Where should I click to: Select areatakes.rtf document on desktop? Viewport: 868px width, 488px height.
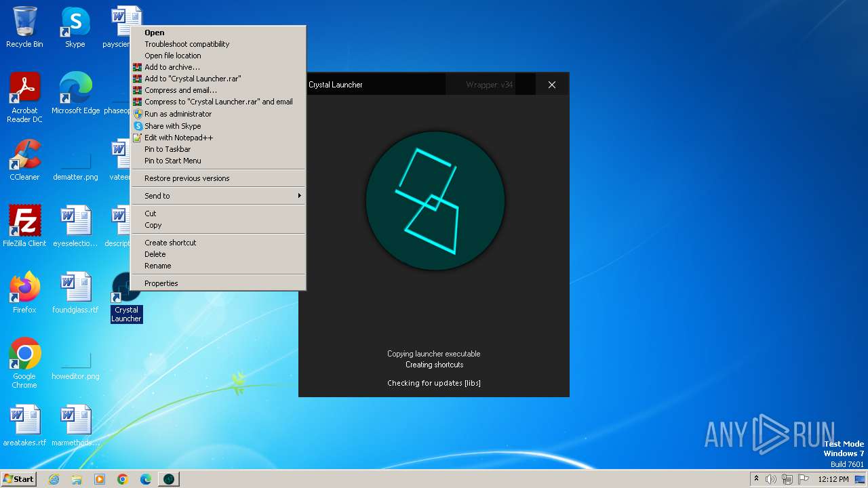24,425
